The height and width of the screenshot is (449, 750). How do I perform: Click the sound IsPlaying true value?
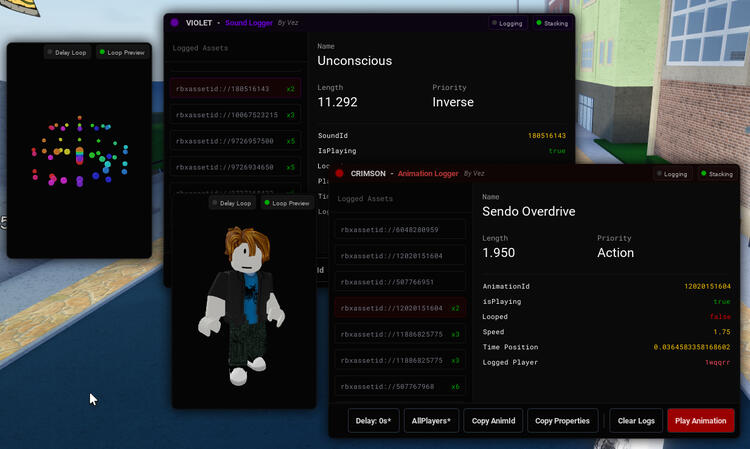coord(557,151)
